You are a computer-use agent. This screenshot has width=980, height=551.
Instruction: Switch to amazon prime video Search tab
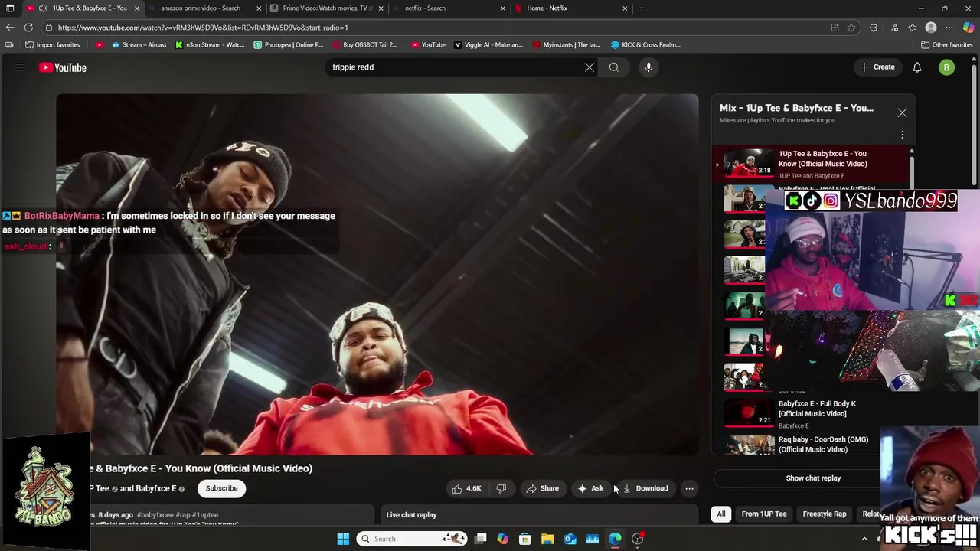(x=201, y=8)
